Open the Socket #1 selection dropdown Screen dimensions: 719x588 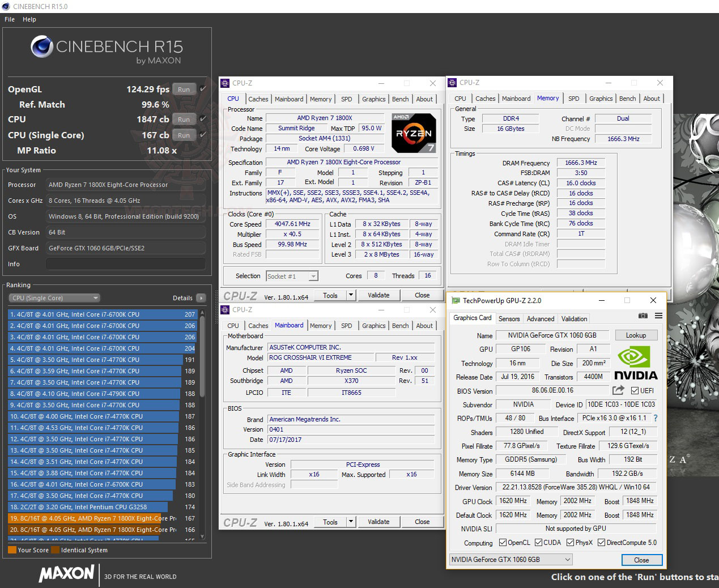coord(313,276)
